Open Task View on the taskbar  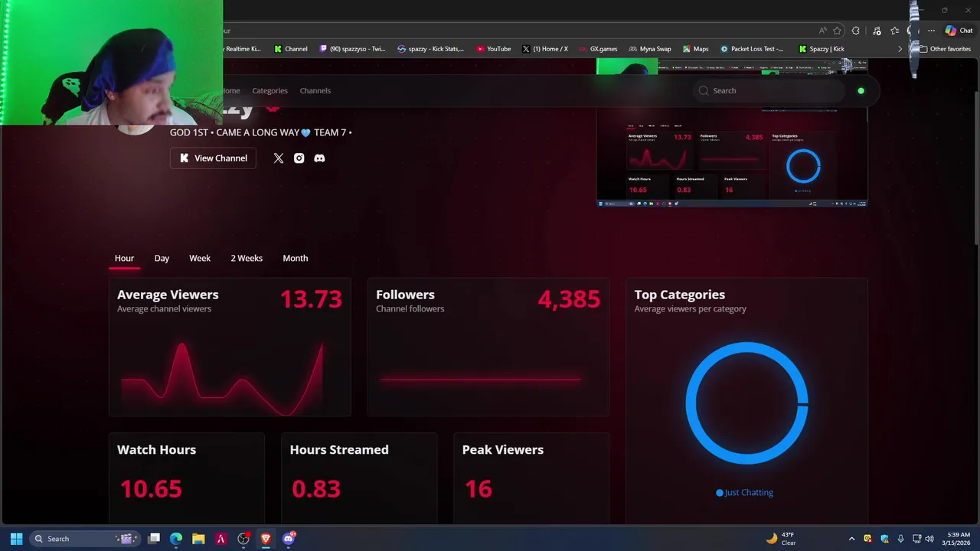pos(154,539)
